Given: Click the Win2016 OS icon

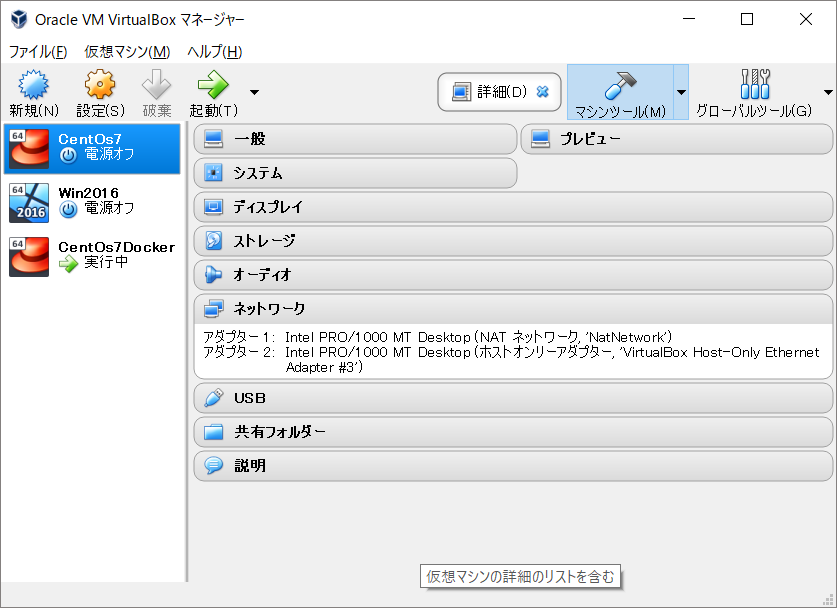Looking at the screenshot, I should 29,203.
